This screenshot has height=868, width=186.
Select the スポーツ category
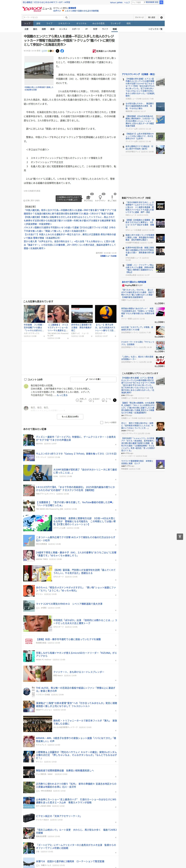click(76, 29)
